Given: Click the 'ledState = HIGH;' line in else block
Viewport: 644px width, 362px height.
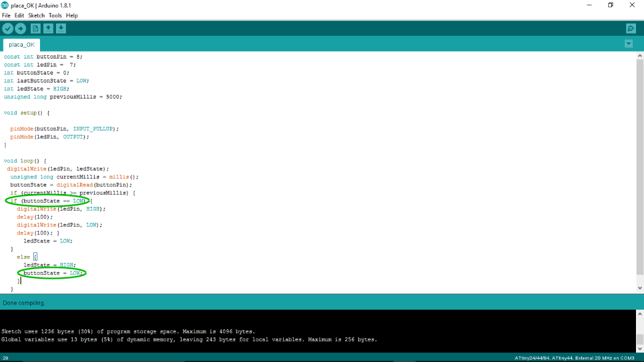Looking at the screenshot, I should [50, 265].
